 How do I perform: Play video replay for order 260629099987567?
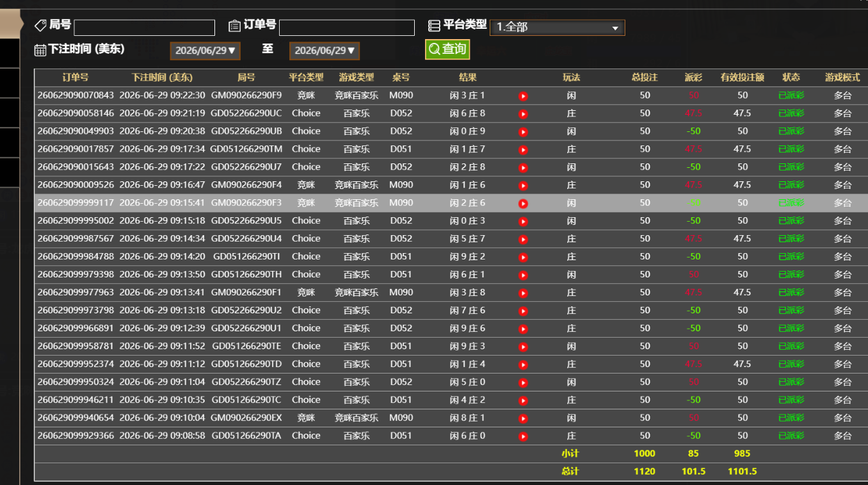pyautogui.click(x=523, y=240)
